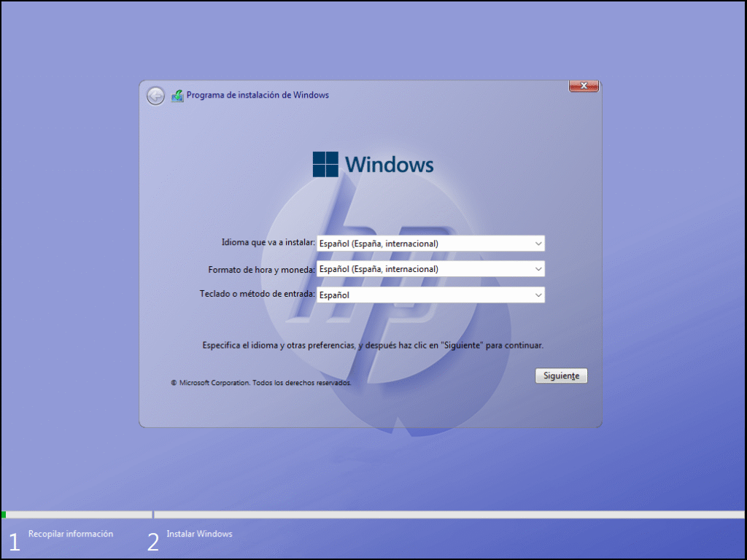
Task: Click the four-pane Windows logo
Action: 325,164
